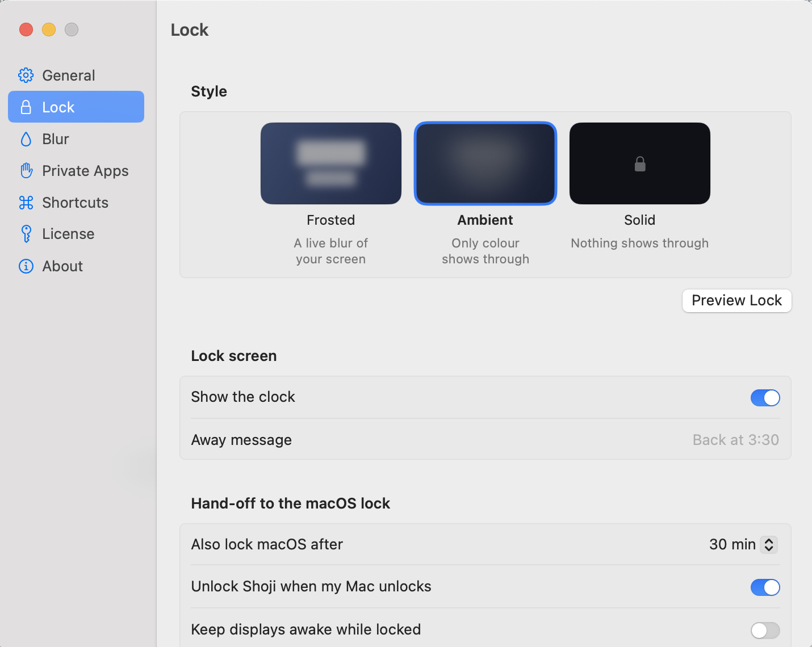
Task: Turn off Show the clock switch
Action: tap(765, 398)
